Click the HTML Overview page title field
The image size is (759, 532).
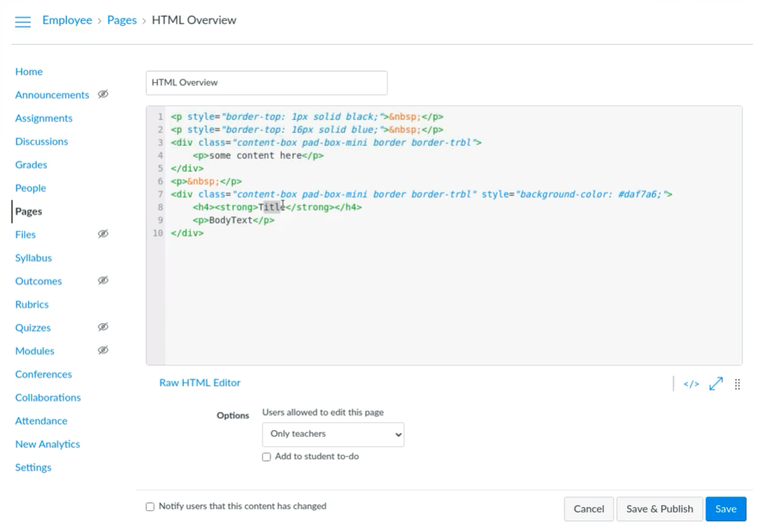pyautogui.click(x=266, y=82)
